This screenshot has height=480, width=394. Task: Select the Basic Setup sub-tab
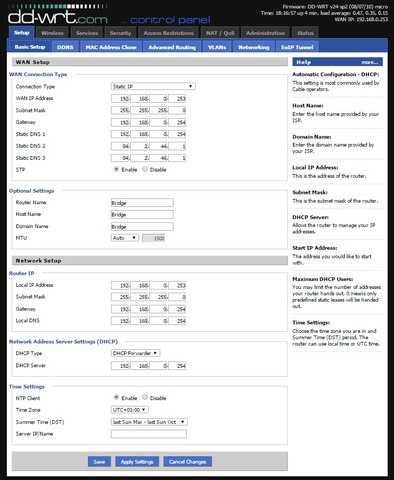point(30,47)
